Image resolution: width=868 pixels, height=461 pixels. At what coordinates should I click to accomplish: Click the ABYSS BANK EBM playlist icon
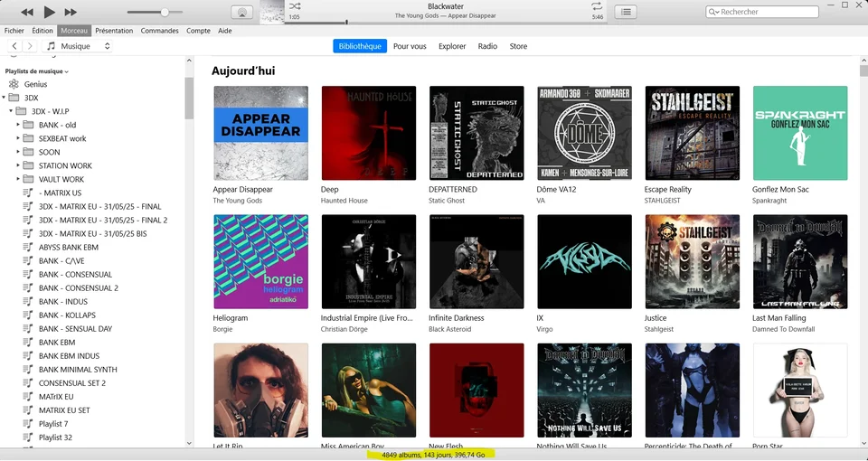tap(28, 247)
